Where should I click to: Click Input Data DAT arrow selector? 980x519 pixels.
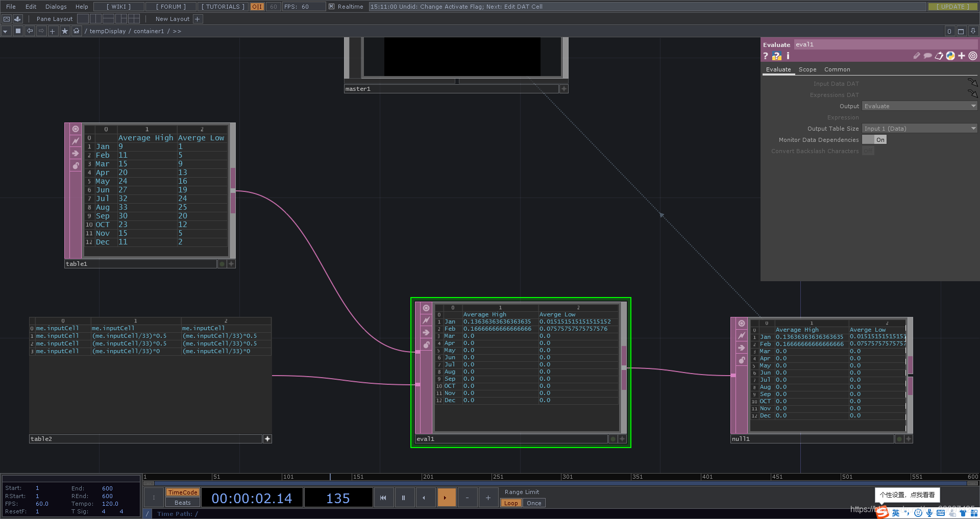click(973, 83)
